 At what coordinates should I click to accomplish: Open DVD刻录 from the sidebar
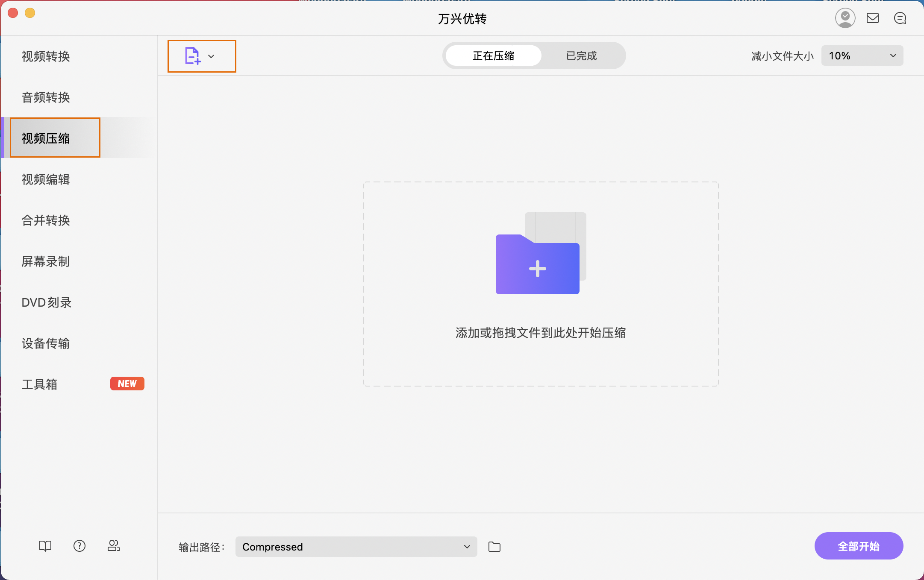47,302
